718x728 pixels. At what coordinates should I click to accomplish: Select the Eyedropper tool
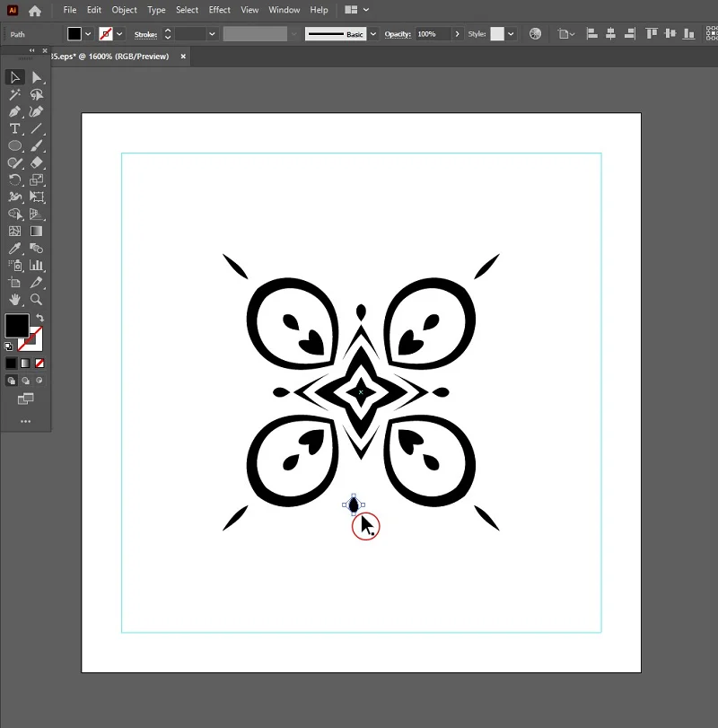[15, 249]
